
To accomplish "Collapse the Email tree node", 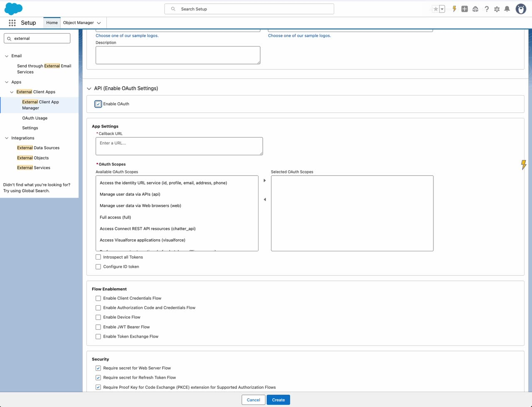I will 7,56.
